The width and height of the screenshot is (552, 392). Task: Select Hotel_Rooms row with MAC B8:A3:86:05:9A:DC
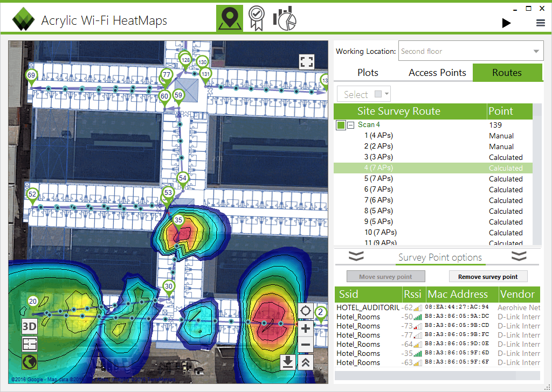pos(438,317)
